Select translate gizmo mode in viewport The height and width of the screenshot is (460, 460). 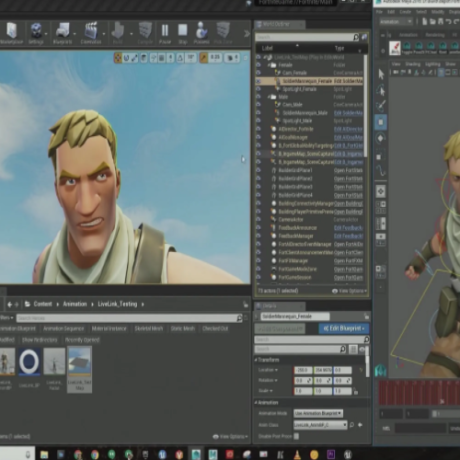[118, 58]
